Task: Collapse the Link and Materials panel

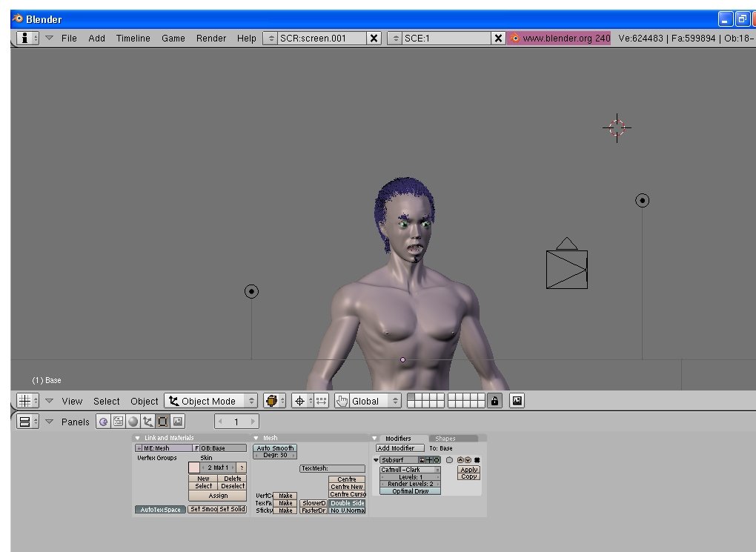Action: pos(137,438)
